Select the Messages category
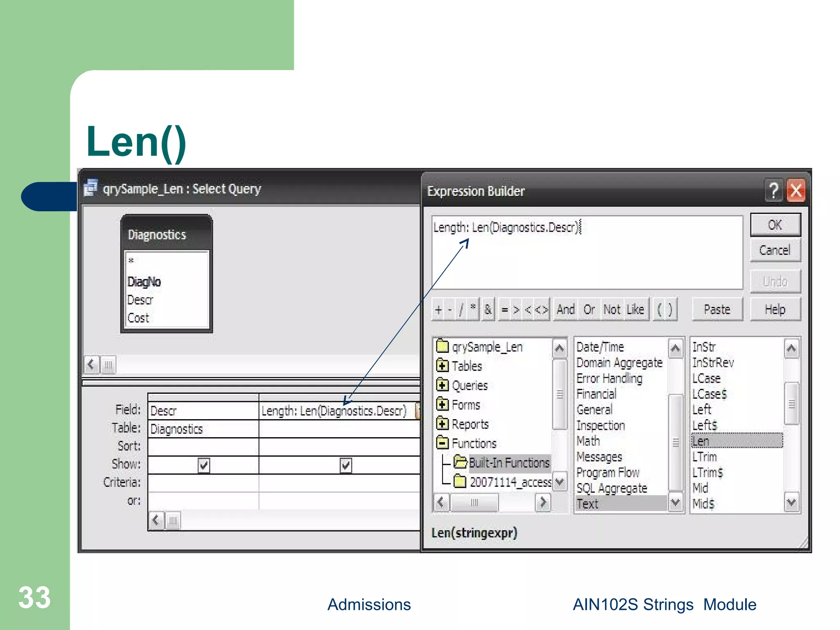 (599, 457)
